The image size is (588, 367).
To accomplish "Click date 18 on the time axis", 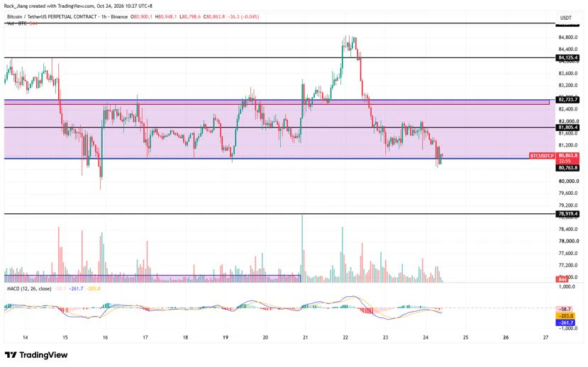I will [186, 337].
